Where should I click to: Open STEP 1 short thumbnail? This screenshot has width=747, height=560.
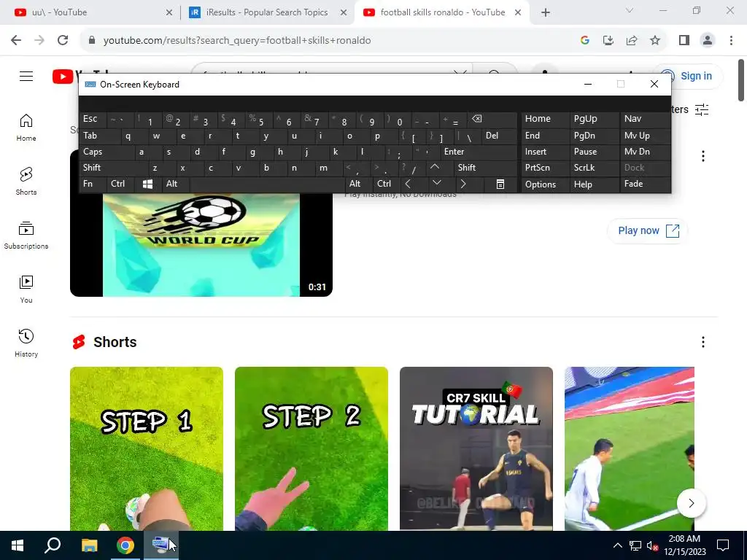pos(146,448)
